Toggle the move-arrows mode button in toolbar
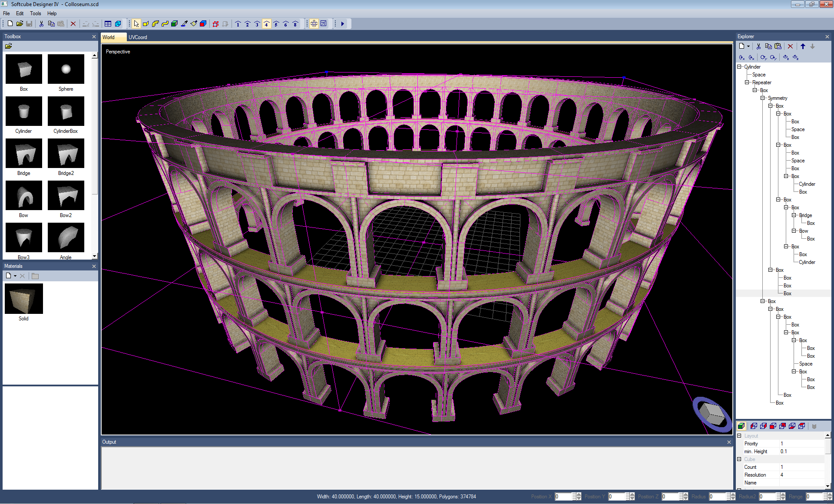 click(314, 24)
